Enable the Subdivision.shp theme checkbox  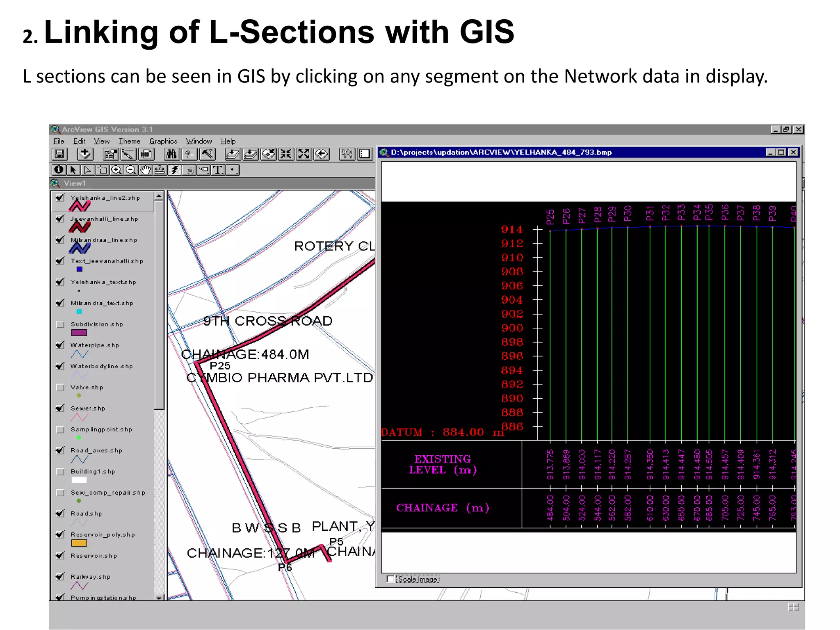(x=60, y=324)
